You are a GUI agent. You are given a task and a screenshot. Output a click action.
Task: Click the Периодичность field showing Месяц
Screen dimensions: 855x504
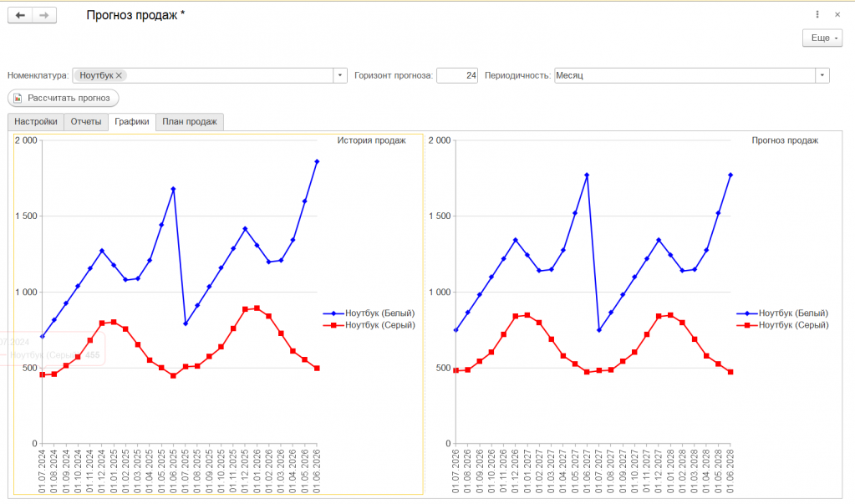click(685, 75)
